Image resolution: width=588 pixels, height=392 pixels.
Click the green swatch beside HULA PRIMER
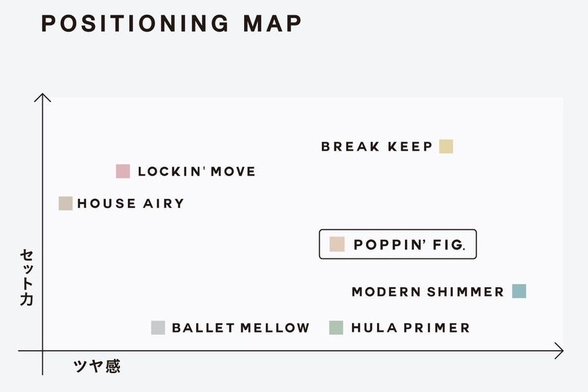[x=337, y=327]
